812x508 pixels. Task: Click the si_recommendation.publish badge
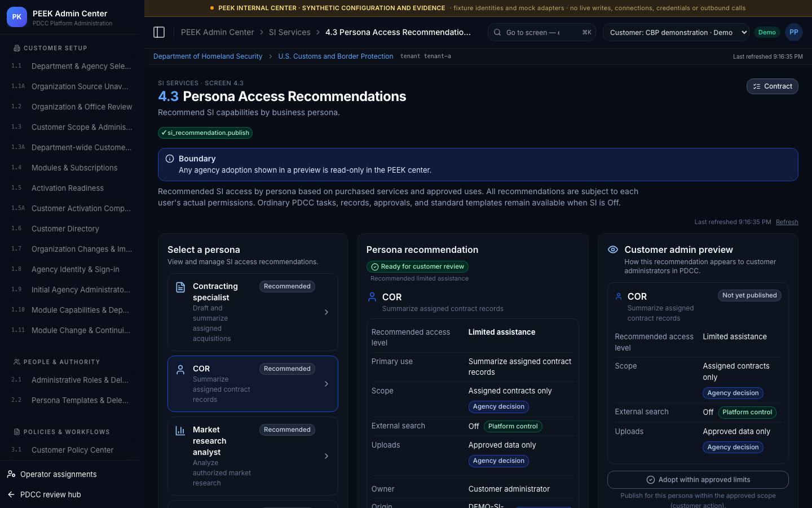click(205, 133)
